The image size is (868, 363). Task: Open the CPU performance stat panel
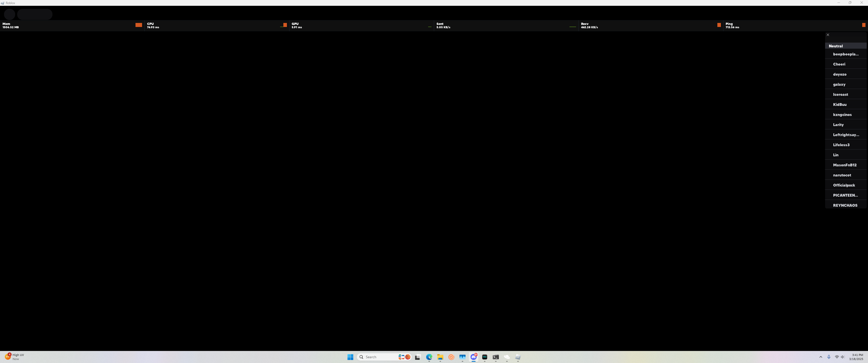pyautogui.click(x=217, y=26)
